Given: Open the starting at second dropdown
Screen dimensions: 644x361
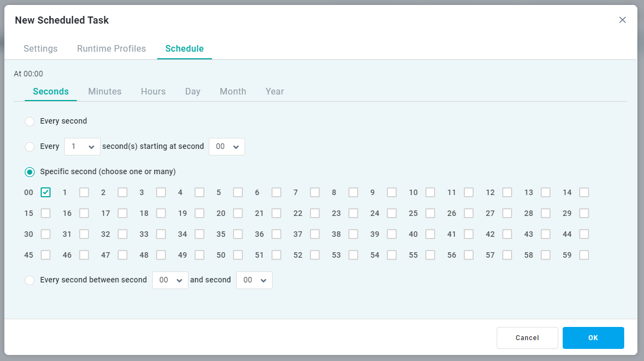Looking at the screenshot, I should pyautogui.click(x=227, y=147).
